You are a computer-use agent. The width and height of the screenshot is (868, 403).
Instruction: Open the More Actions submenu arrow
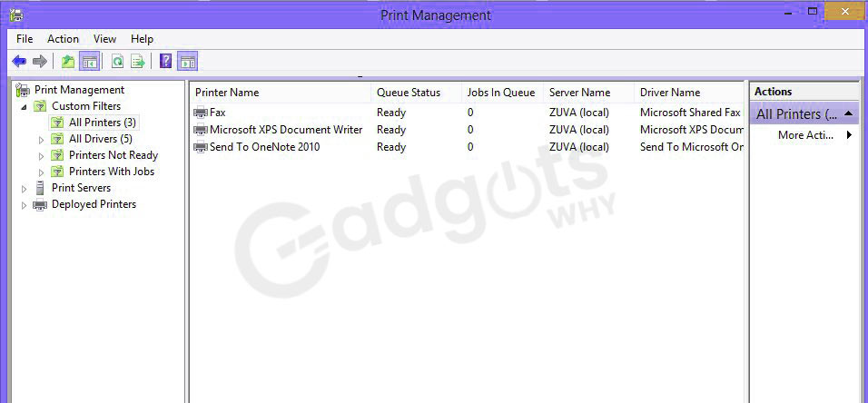coord(849,134)
